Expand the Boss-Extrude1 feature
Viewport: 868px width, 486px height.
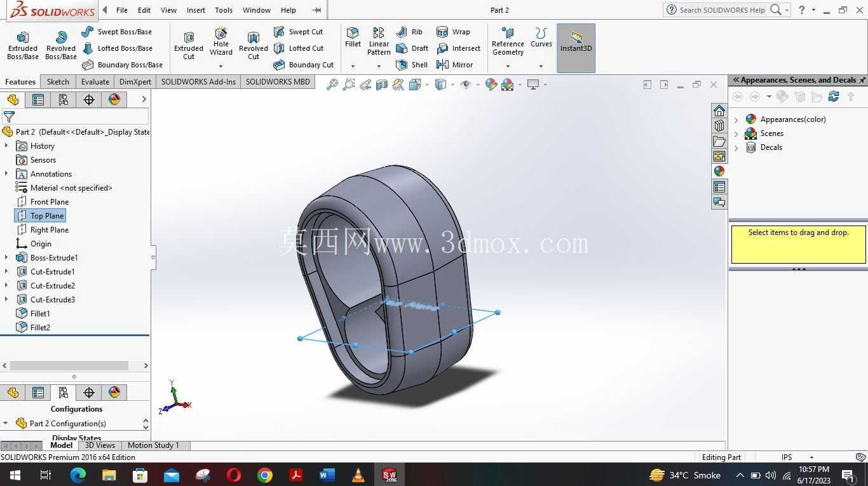(x=6, y=258)
